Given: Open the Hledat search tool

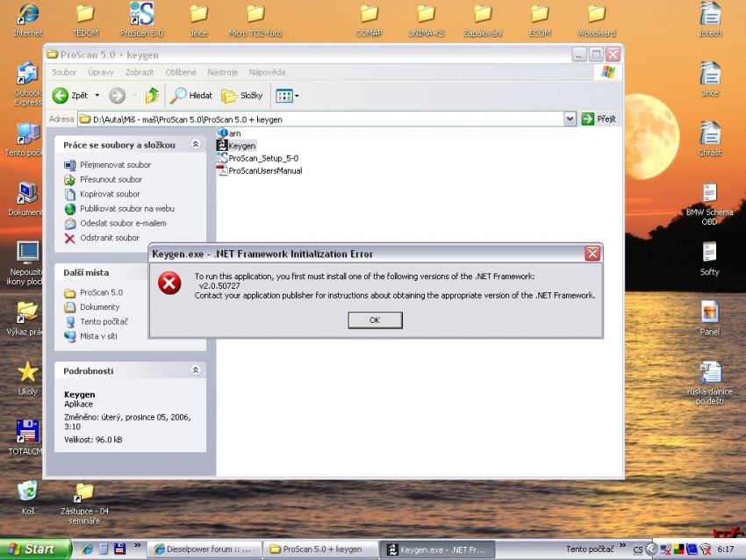Looking at the screenshot, I should tap(191, 96).
